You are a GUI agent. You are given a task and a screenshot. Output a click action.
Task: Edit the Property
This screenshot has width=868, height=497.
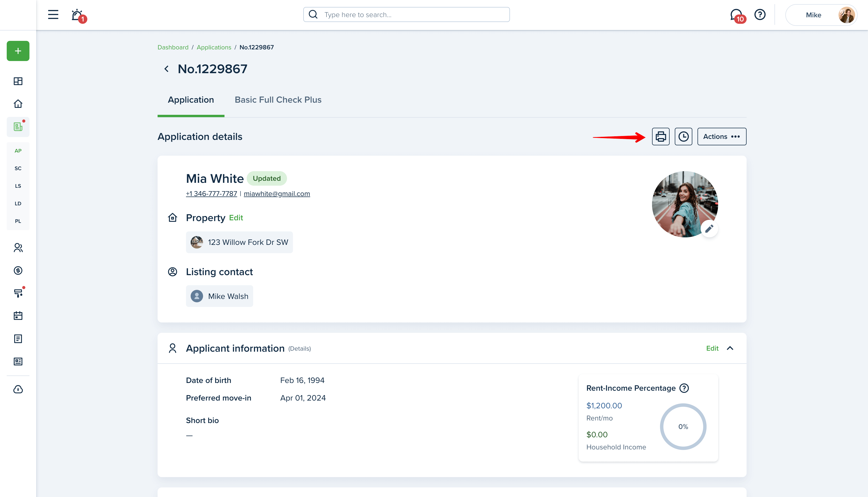pyautogui.click(x=236, y=218)
